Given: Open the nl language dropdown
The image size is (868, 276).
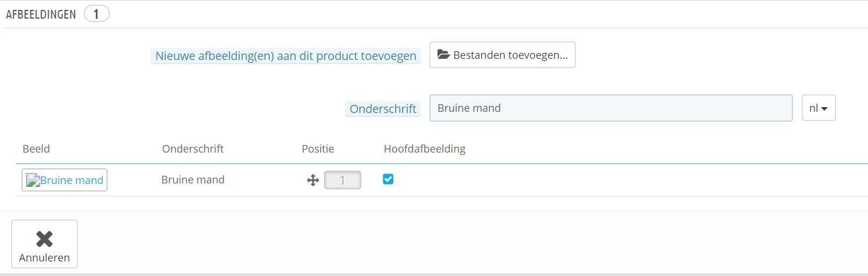Looking at the screenshot, I should click(818, 108).
